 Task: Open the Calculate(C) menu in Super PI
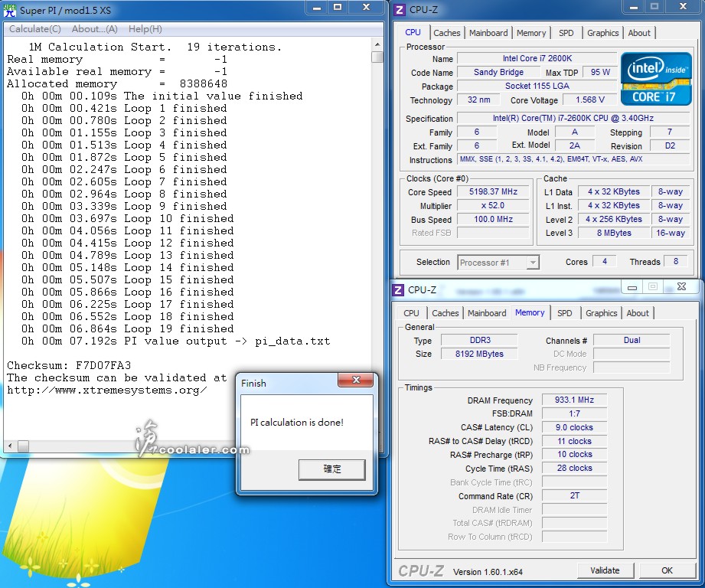35,29
